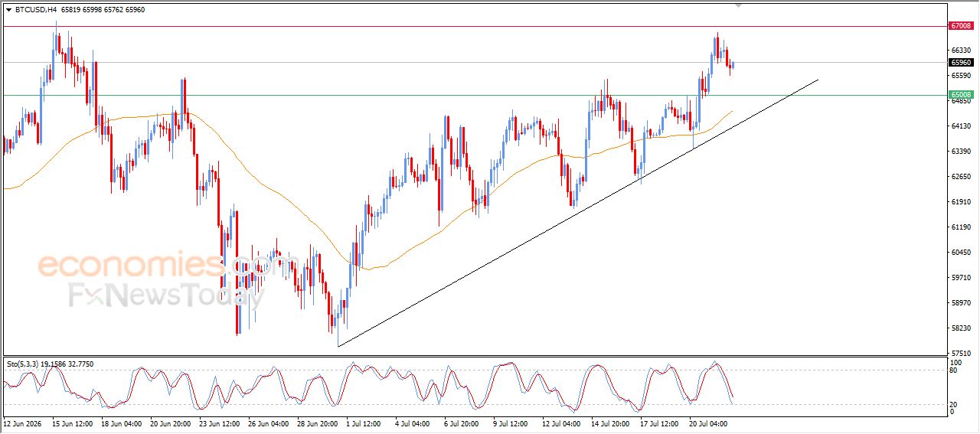
Task: Click the stochastic 20 level label
Action: [952, 404]
